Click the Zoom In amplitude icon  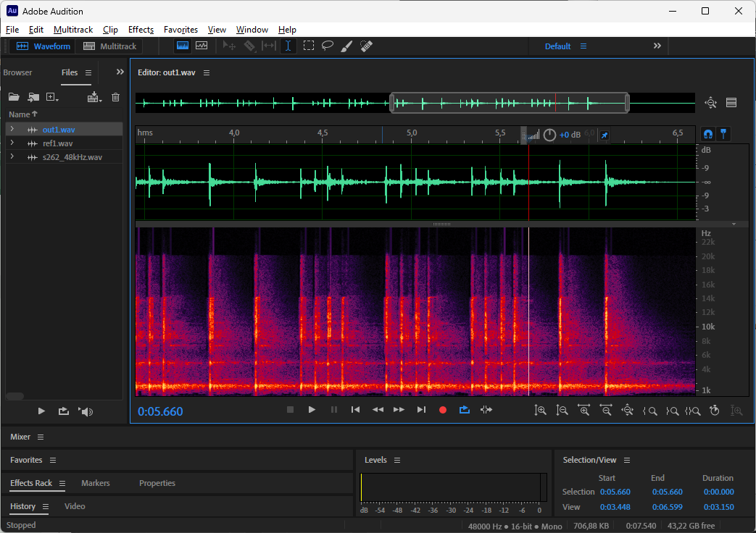pyautogui.click(x=540, y=410)
